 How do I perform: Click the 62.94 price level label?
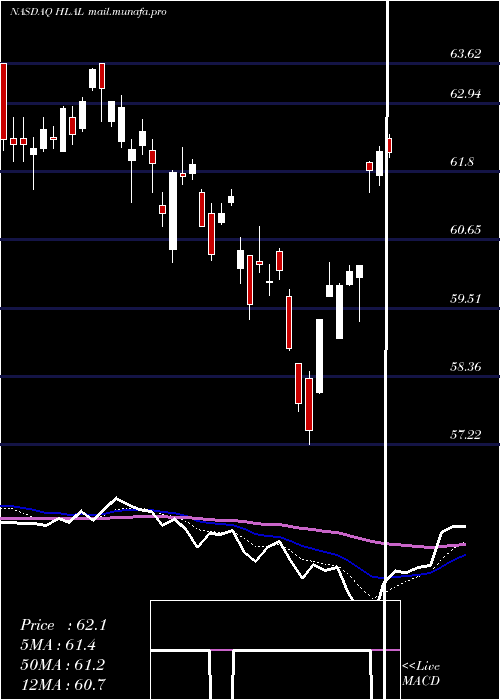pos(466,94)
